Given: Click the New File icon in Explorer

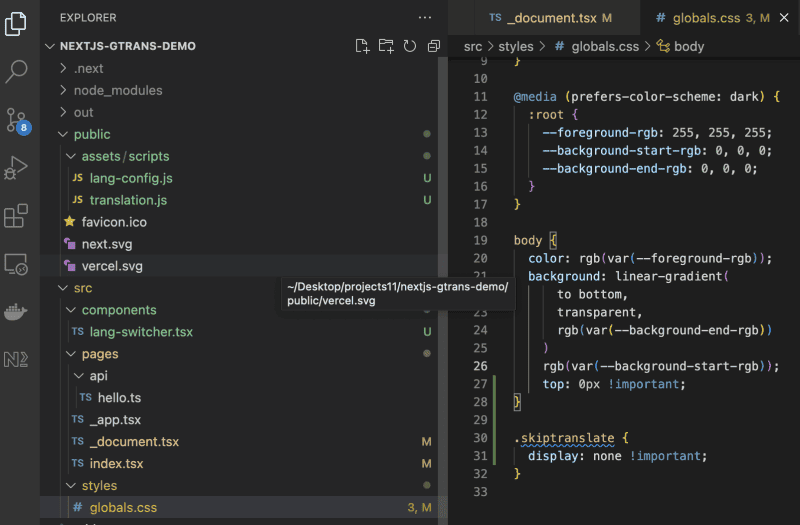Looking at the screenshot, I should pos(363,46).
